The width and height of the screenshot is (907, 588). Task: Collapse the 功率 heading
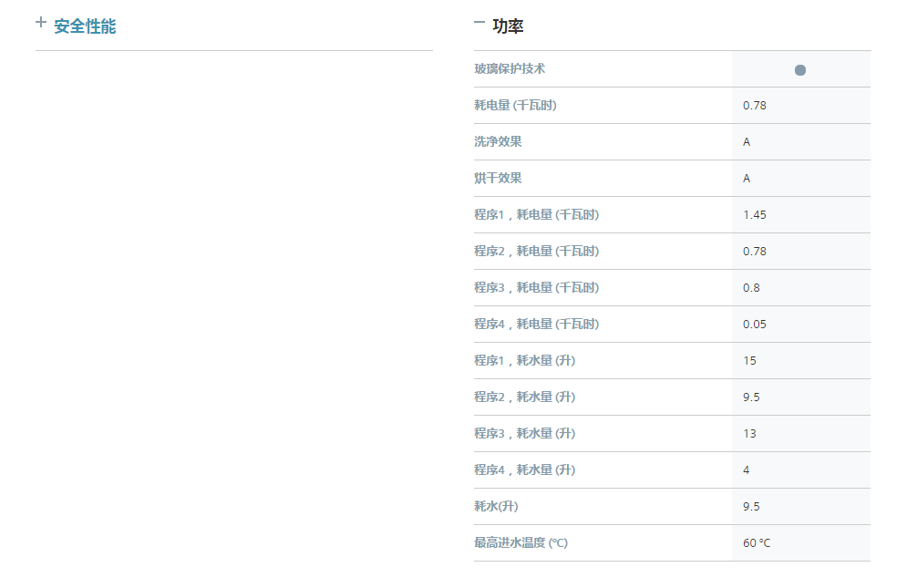pyautogui.click(x=508, y=26)
